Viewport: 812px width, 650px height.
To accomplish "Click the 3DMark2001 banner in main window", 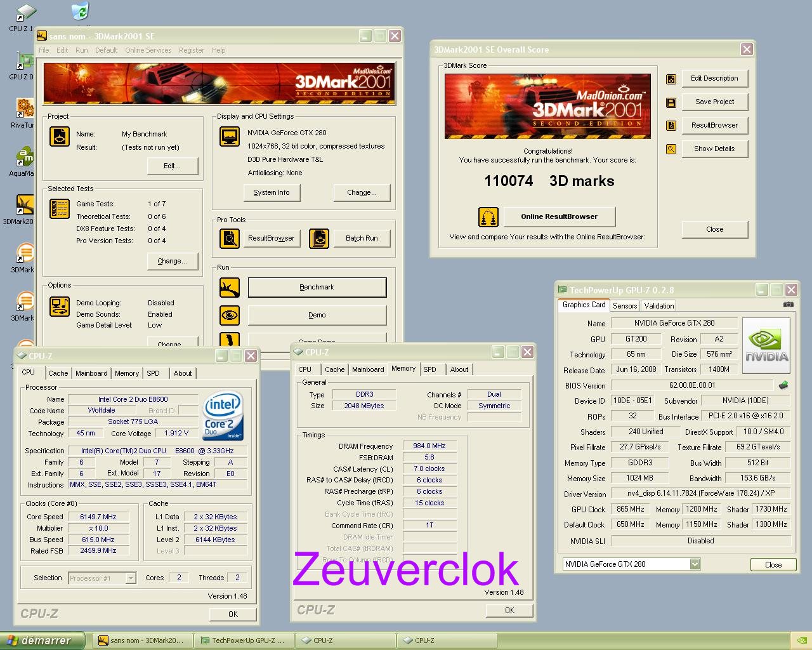I will click(x=219, y=84).
